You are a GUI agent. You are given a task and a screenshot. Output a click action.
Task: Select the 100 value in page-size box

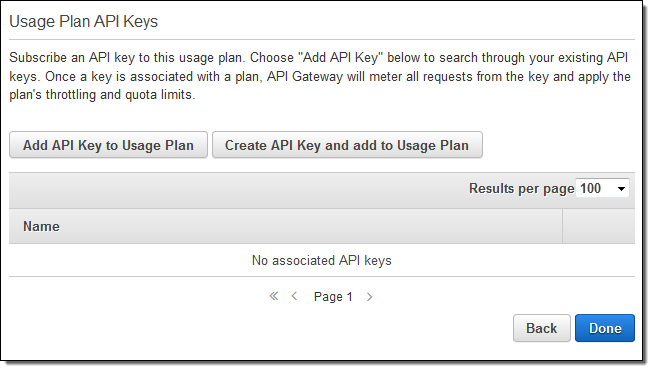click(590, 188)
